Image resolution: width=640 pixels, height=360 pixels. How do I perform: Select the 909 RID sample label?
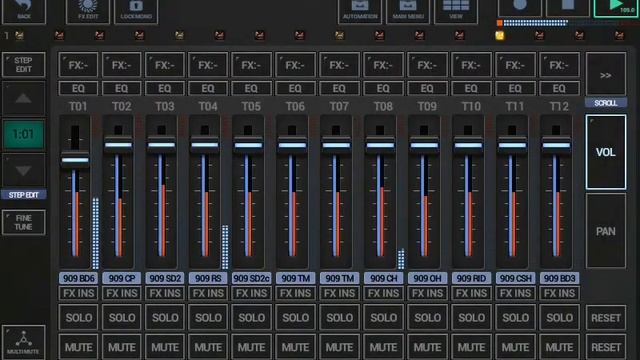coord(471,278)
